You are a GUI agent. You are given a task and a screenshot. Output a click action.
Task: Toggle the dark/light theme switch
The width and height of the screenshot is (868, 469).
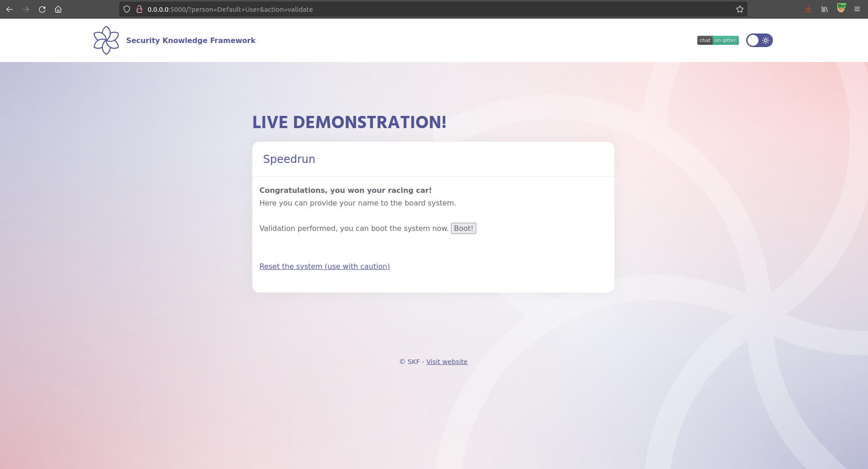(x=759, y=40)
